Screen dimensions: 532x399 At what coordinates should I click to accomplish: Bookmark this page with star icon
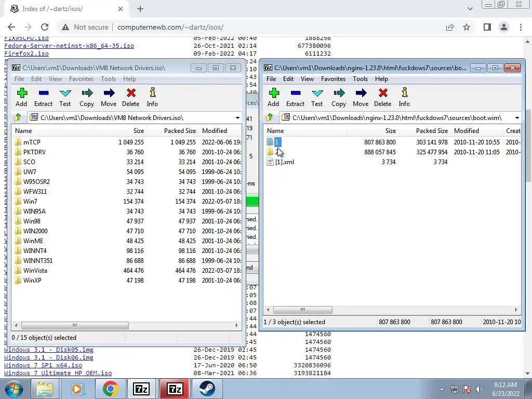point(467,27)
